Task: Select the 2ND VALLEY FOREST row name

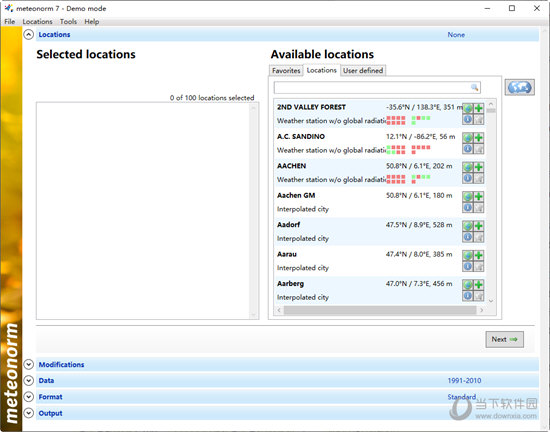Action: (311, 107)
